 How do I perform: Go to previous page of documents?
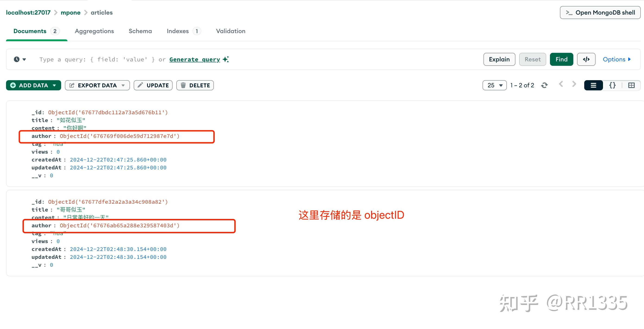pos(561,84)
